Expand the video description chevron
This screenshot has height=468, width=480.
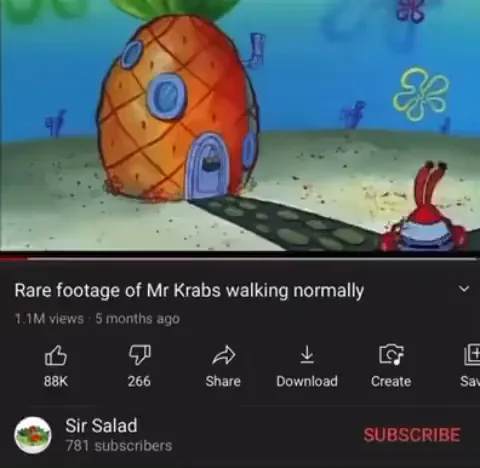tap(464, 289)
